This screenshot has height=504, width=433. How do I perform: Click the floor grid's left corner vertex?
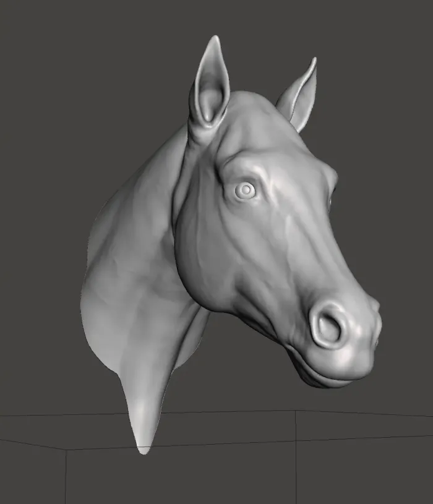(x=66, y=450)
